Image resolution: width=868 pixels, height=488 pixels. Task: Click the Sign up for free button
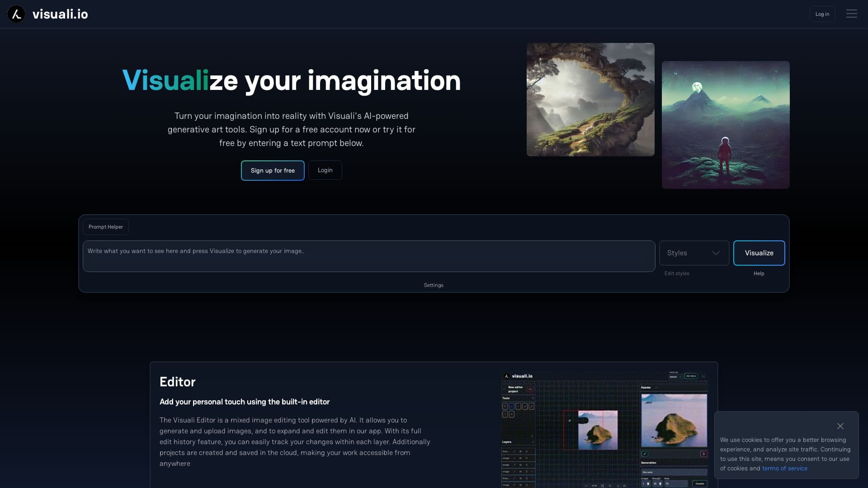coord(272,170)
